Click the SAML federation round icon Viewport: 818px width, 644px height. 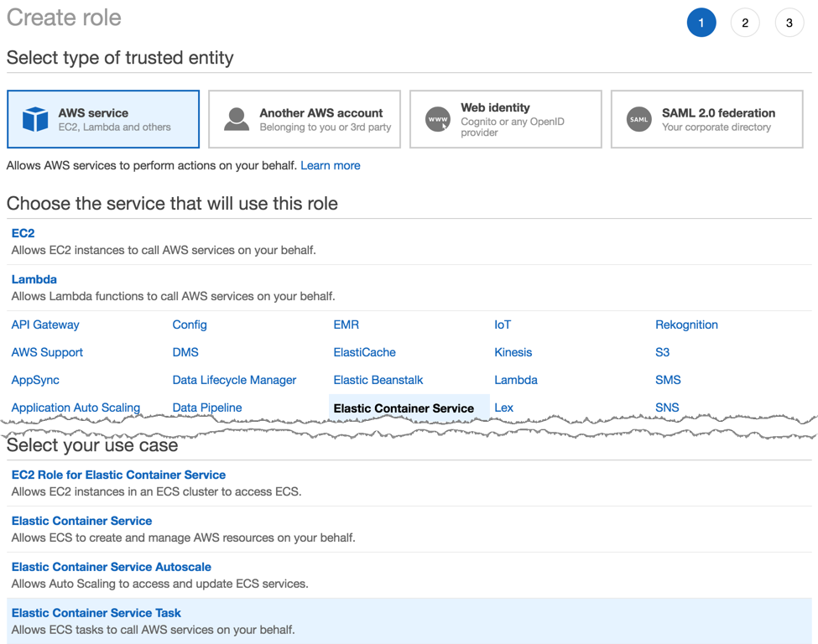(x=639, y=119)
